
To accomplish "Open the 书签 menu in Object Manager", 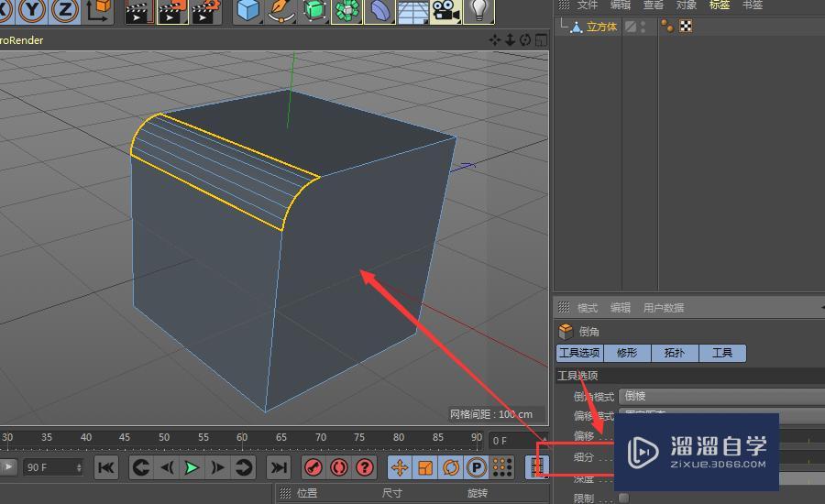I will coord(753,5).
